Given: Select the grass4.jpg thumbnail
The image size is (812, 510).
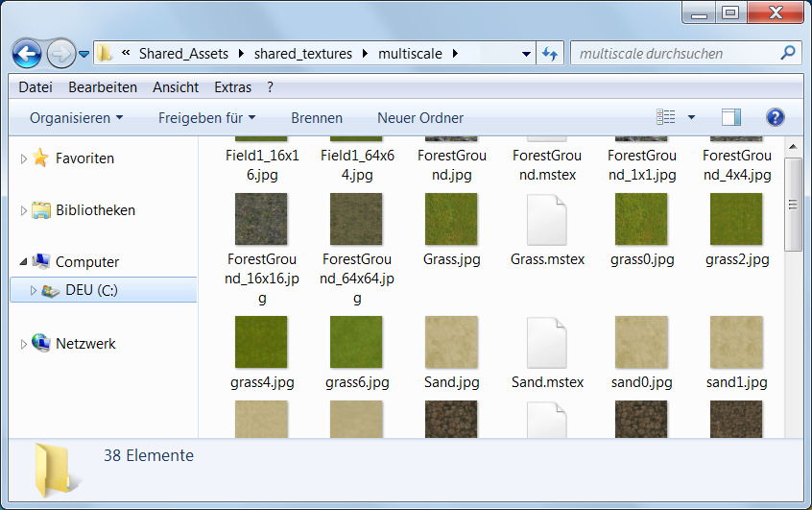Looking at the screenshot, I should pyautogui.click(x=261, y=342).
